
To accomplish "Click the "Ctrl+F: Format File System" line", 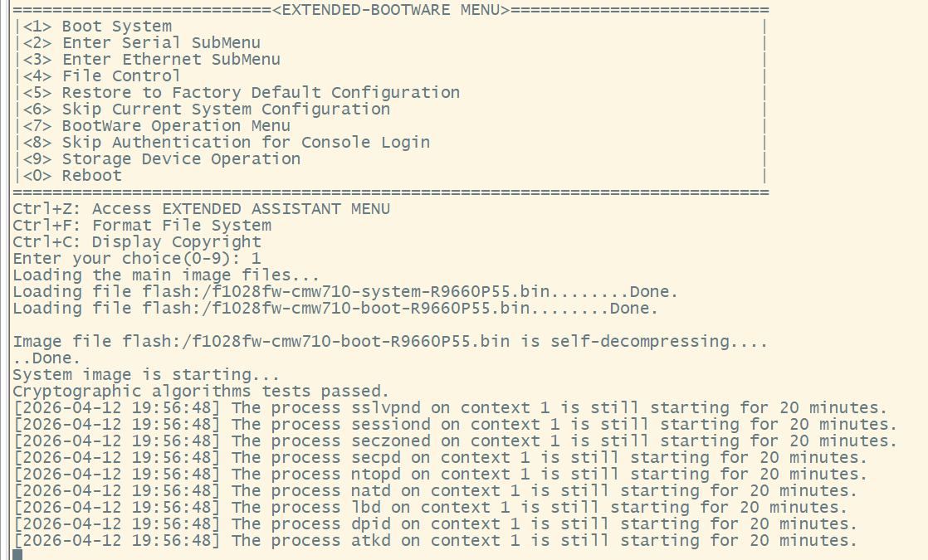I will 142,226.
